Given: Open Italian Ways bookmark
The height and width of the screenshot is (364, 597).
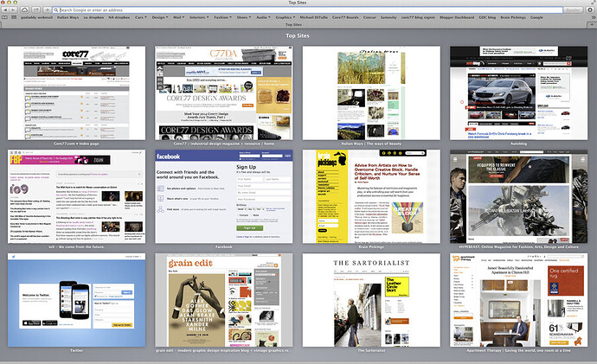Looking at the screenshot, I should (68, 17).
